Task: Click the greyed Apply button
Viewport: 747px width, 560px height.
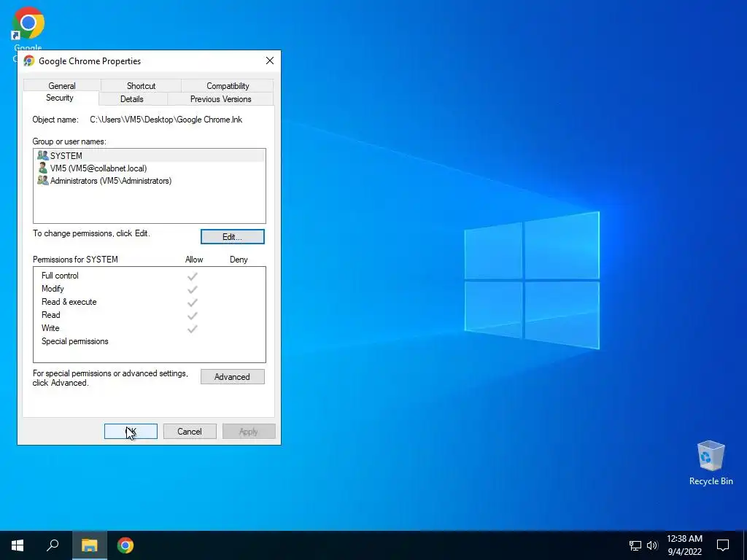Action: coord(249,432)
